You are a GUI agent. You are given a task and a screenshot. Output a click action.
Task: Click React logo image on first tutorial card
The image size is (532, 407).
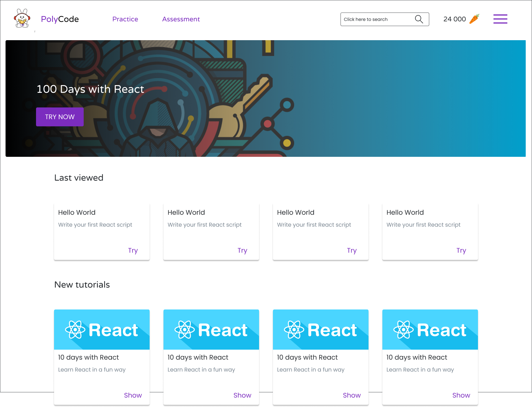click(x=102, y=329)
